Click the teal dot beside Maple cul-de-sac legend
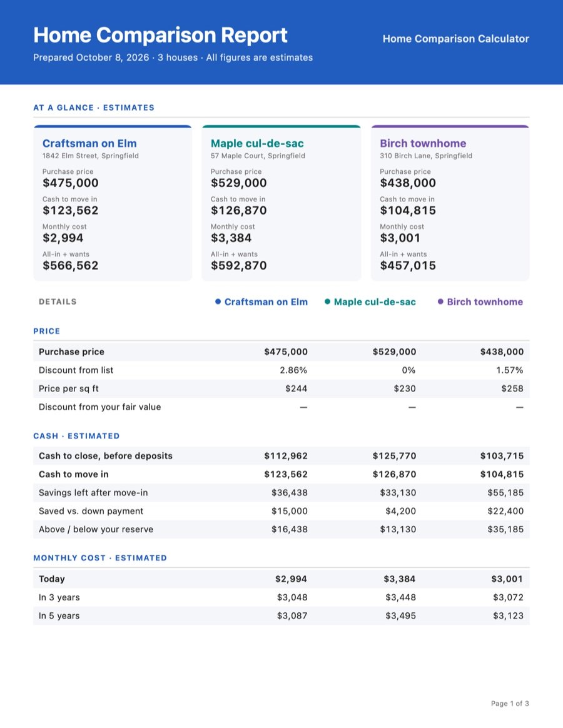Viewport: 563px width, 728px height. tap(328, 302)
